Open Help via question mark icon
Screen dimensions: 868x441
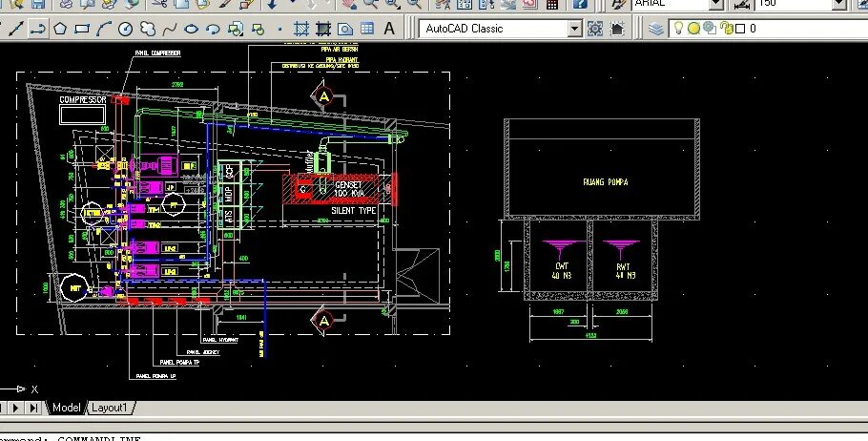click(x=580, y=4)
